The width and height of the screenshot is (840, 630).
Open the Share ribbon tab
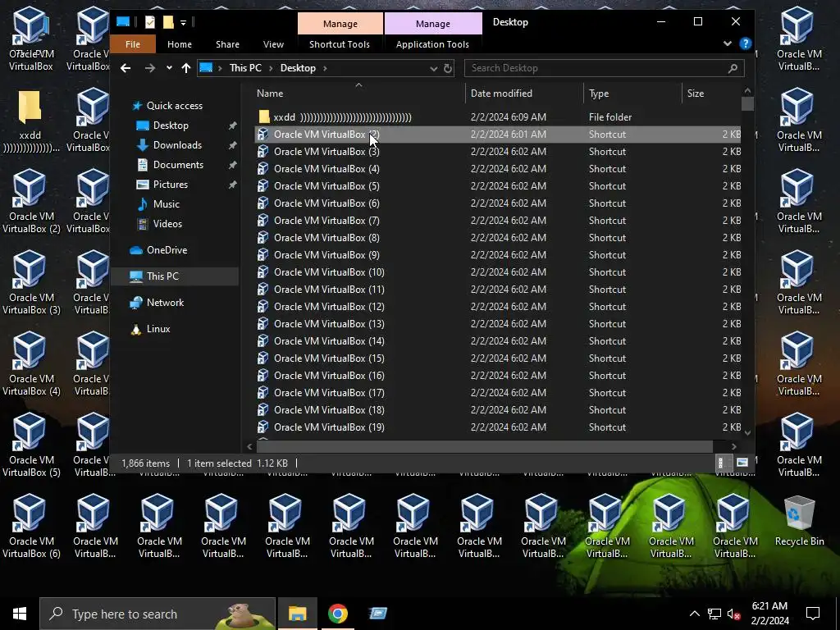pyautogui.click(x=228, y=44)
